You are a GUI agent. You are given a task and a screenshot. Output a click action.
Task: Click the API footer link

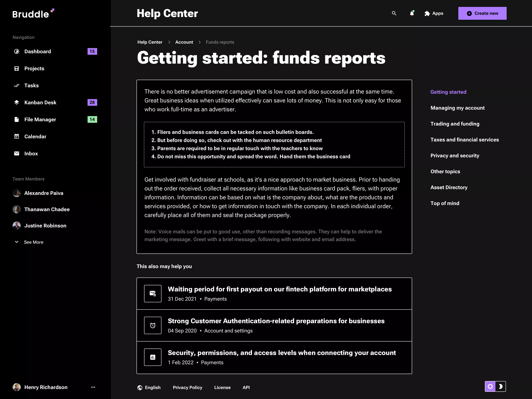click(x=246, y=387)
